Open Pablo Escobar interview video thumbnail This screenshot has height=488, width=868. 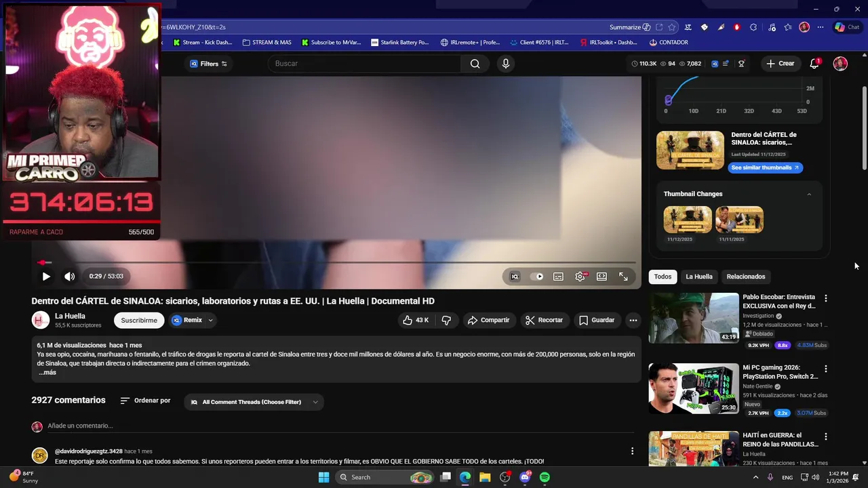(694, 318)
